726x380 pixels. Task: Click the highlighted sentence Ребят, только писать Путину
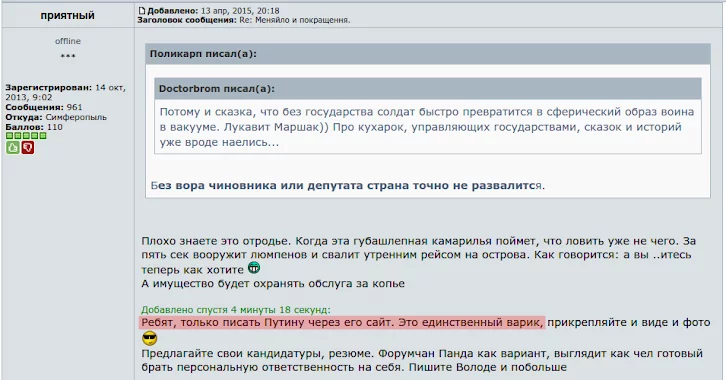[x=342, y=323]
